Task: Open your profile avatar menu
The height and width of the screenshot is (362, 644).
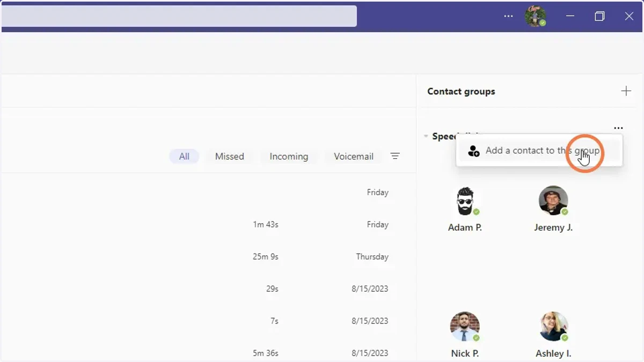Action: tap(535, 16)
